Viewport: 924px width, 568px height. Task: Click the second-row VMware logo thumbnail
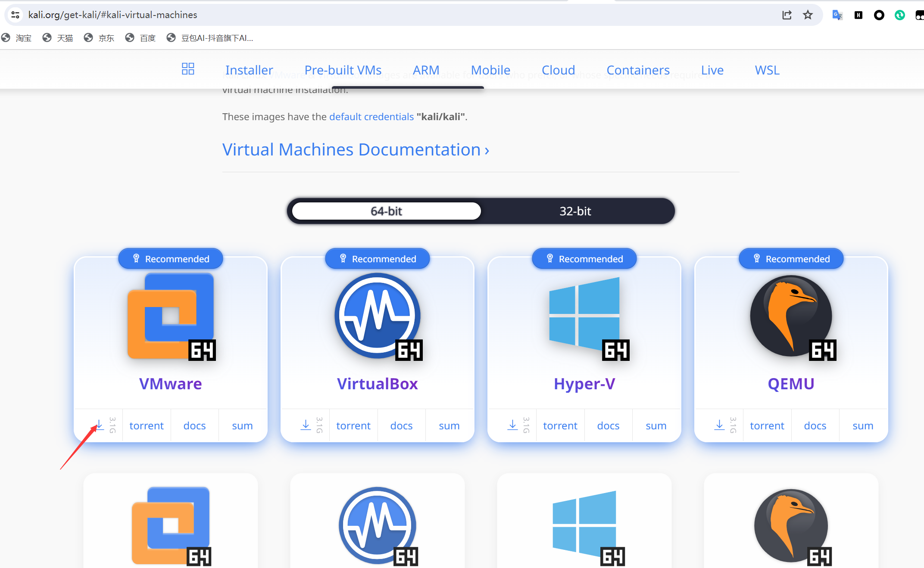point(171,526)
